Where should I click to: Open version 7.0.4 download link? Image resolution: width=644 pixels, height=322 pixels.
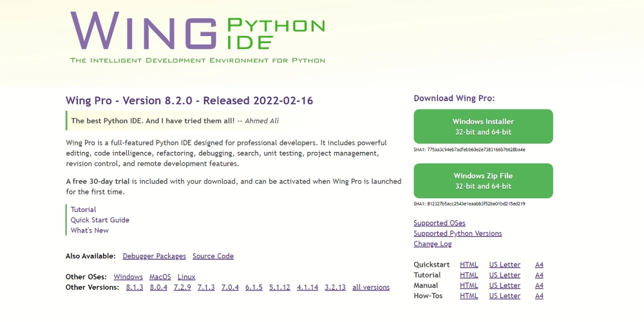230,287
